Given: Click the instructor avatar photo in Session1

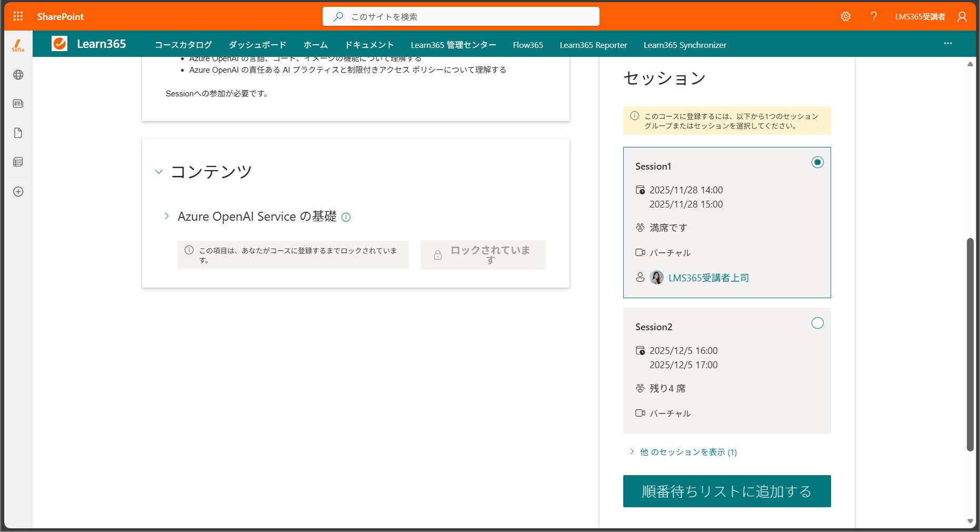Looking at the screenshot, I should click(x=657, y=277).
